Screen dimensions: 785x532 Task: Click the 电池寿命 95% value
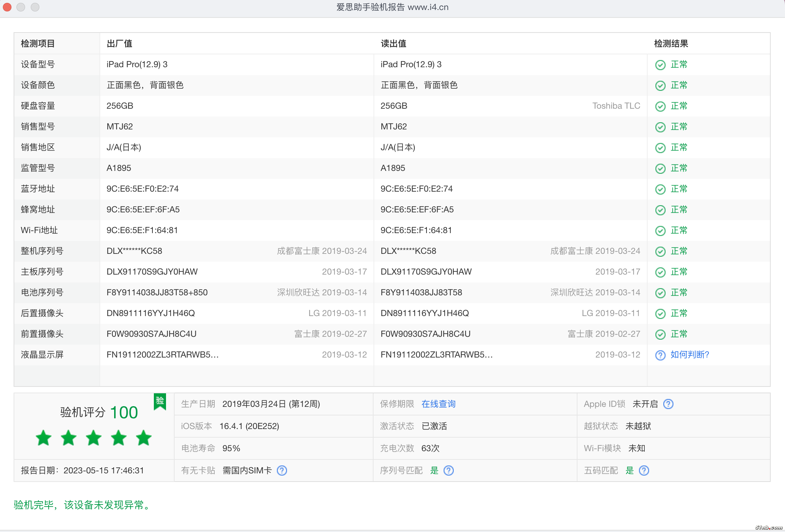pyautogui.click(x=231, y=448)
